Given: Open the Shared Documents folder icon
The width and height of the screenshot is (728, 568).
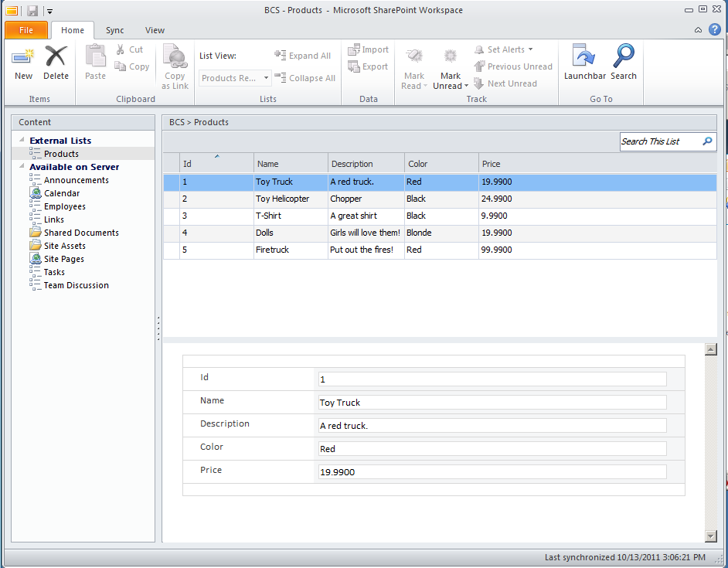Looking at the screenshot, I should point(36,232).
